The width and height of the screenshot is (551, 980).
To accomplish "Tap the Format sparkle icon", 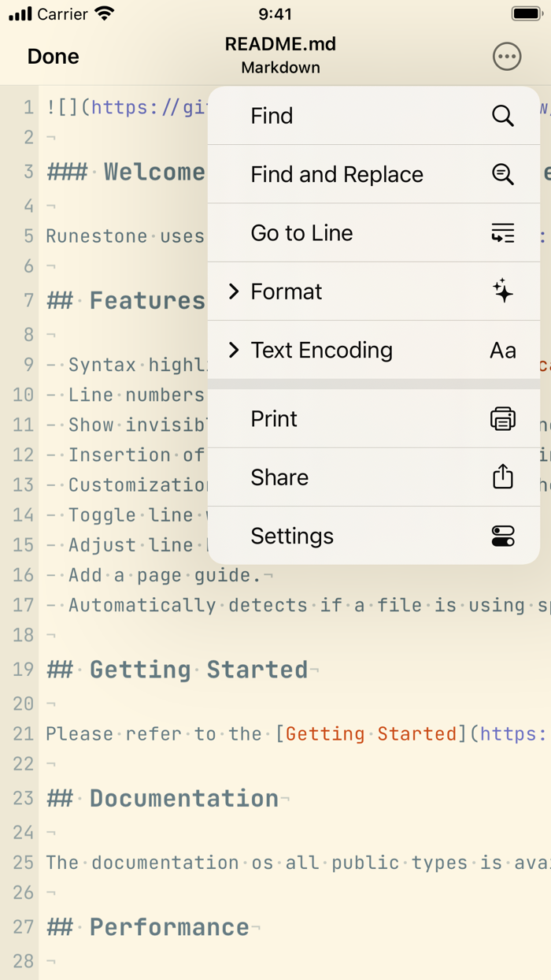I will click(x=502, y=291).
